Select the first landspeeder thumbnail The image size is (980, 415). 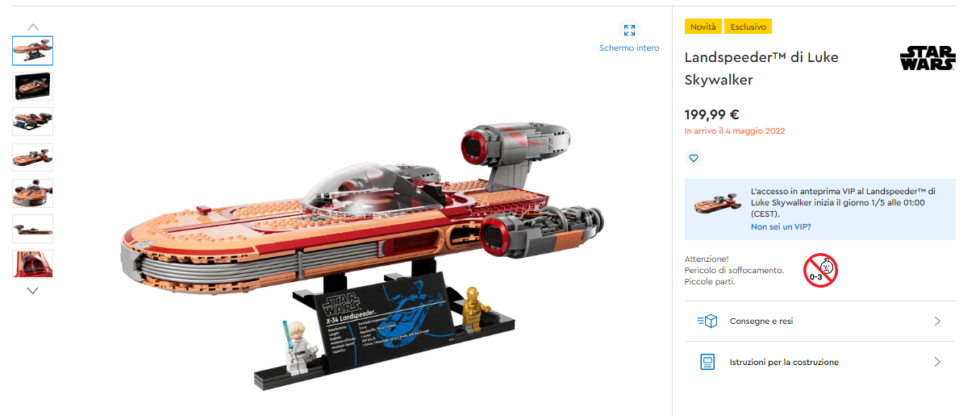(32, 50)
